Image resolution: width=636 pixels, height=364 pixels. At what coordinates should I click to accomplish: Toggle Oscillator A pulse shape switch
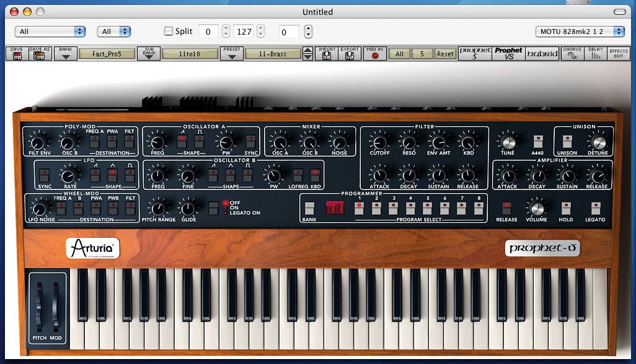(x=200, y=141)
